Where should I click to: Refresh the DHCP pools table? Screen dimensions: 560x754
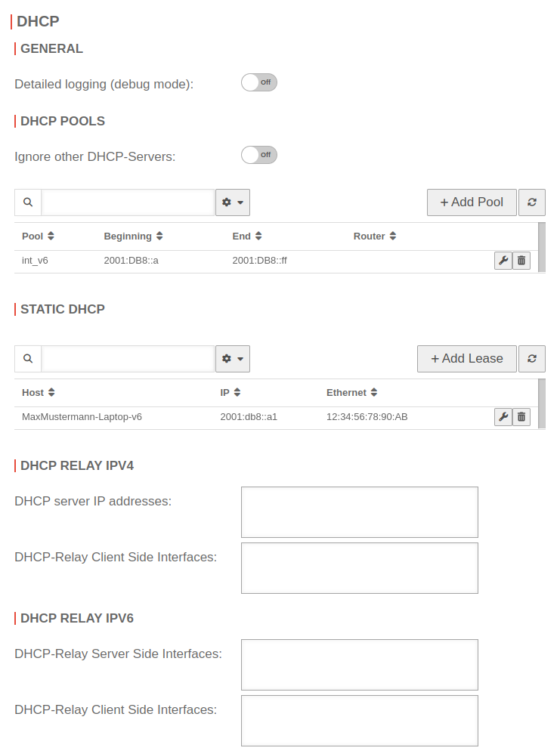532,202
